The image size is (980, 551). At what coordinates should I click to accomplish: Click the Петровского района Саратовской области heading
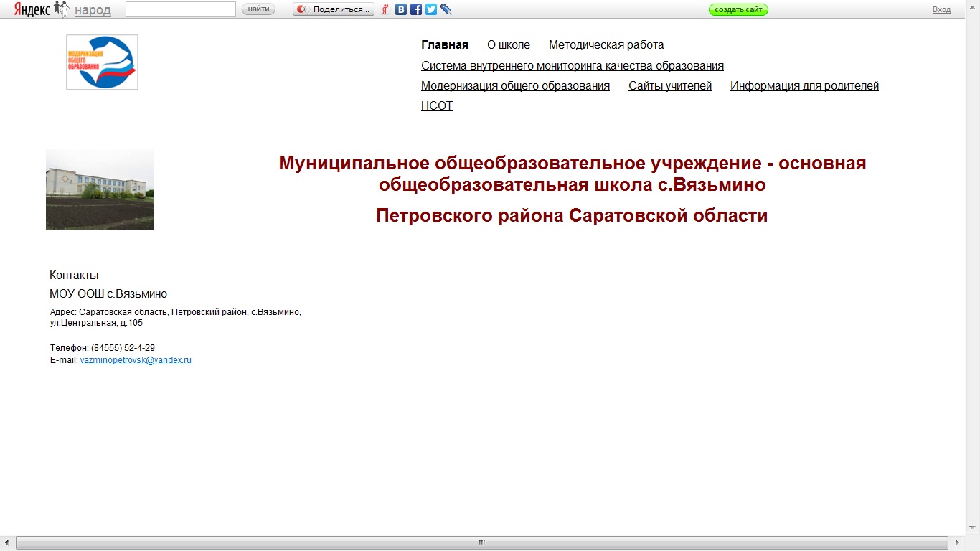click(572, 216)
